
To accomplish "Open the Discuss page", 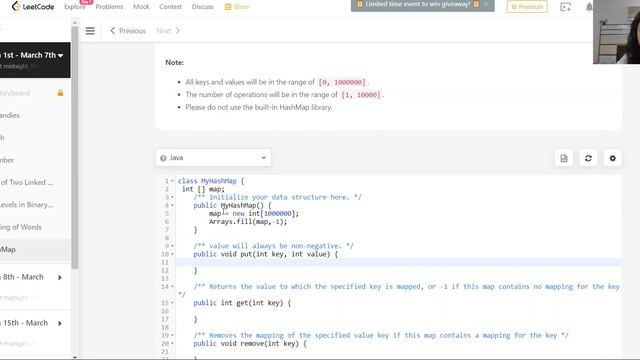I will point(202,7).
